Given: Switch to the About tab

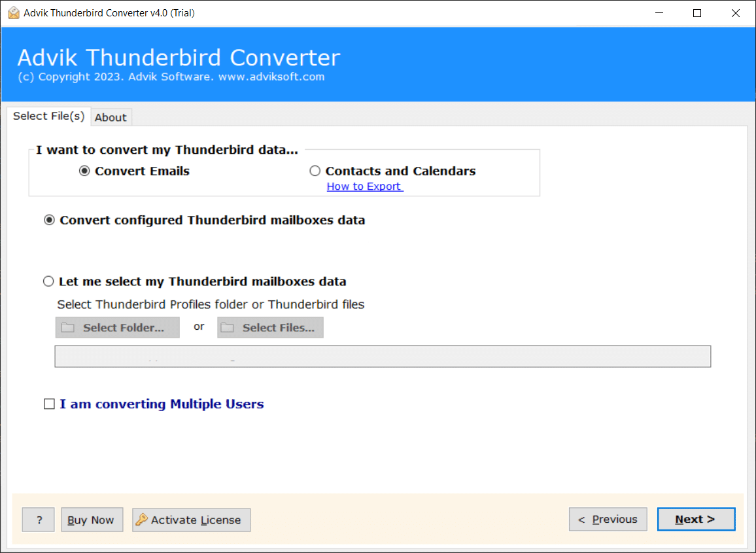Looking at the screenshot, I should [111, 117].
